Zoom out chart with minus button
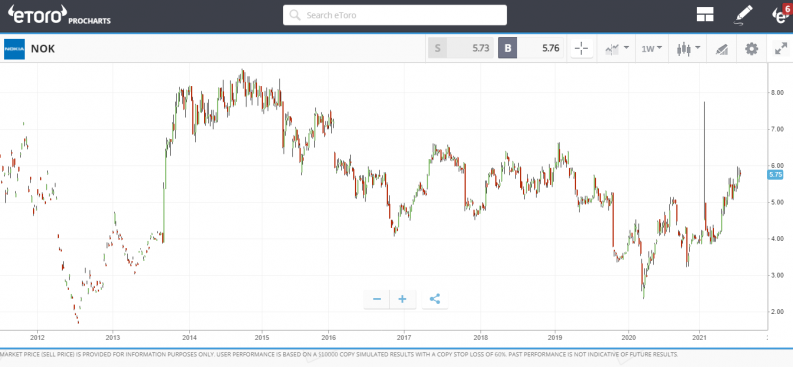 (377, 299)
